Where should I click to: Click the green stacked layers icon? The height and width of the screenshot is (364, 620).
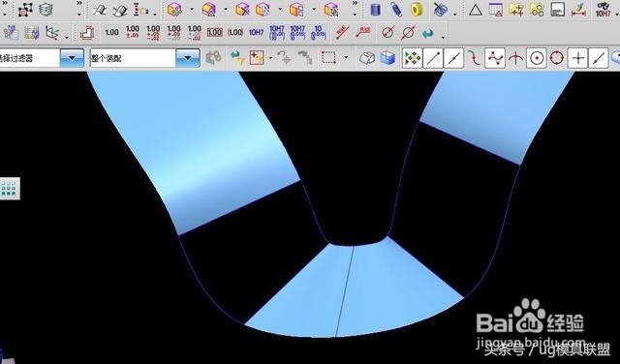coord(46,10)
